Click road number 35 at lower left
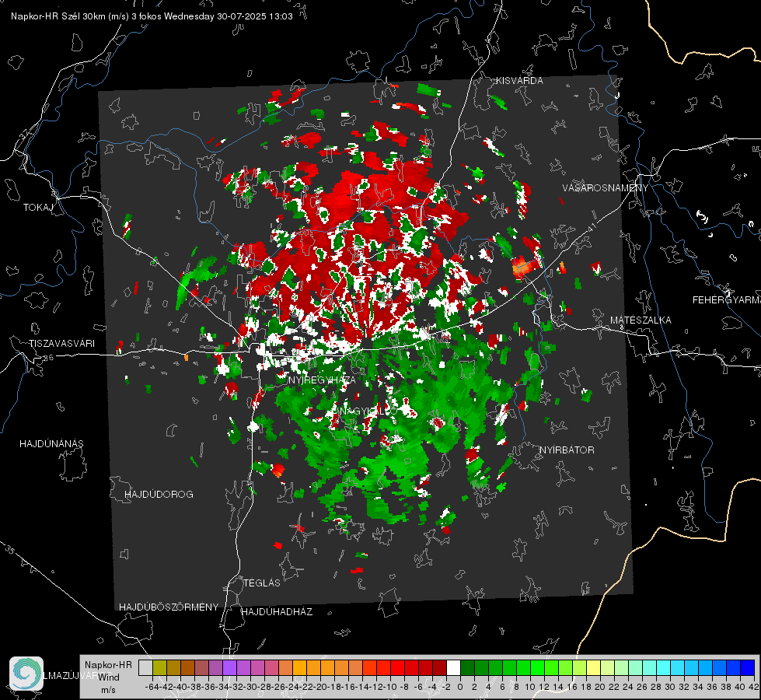This screenshot has height=700, width=761. [x=9, y=551]
